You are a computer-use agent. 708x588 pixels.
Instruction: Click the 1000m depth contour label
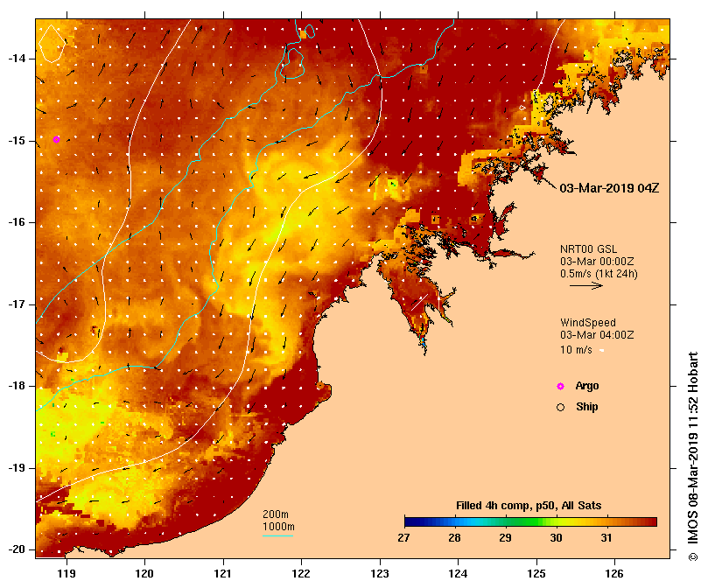coord(278,527)
